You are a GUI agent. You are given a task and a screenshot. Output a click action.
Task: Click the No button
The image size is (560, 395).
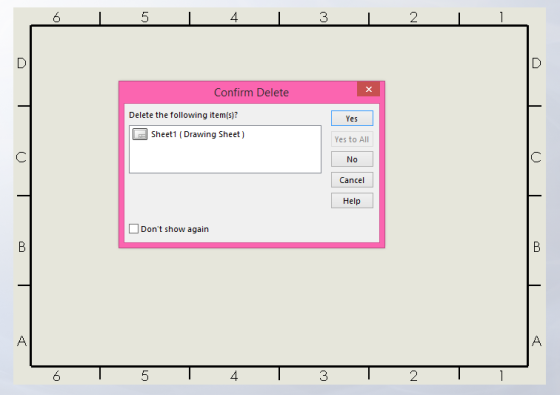coord(352,159)
